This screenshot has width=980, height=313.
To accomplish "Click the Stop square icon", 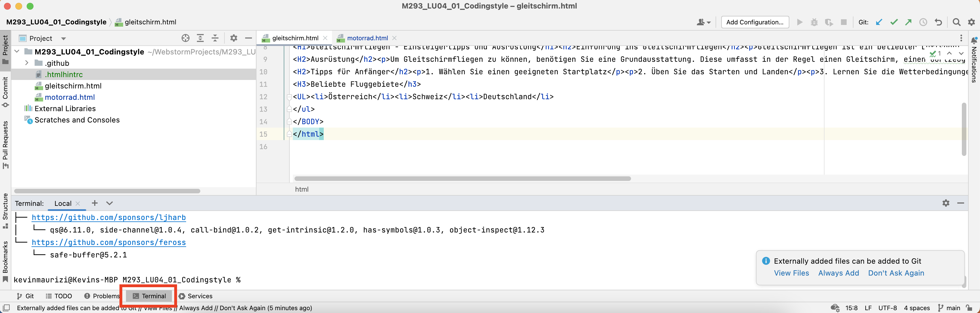I will click(844, 22).
